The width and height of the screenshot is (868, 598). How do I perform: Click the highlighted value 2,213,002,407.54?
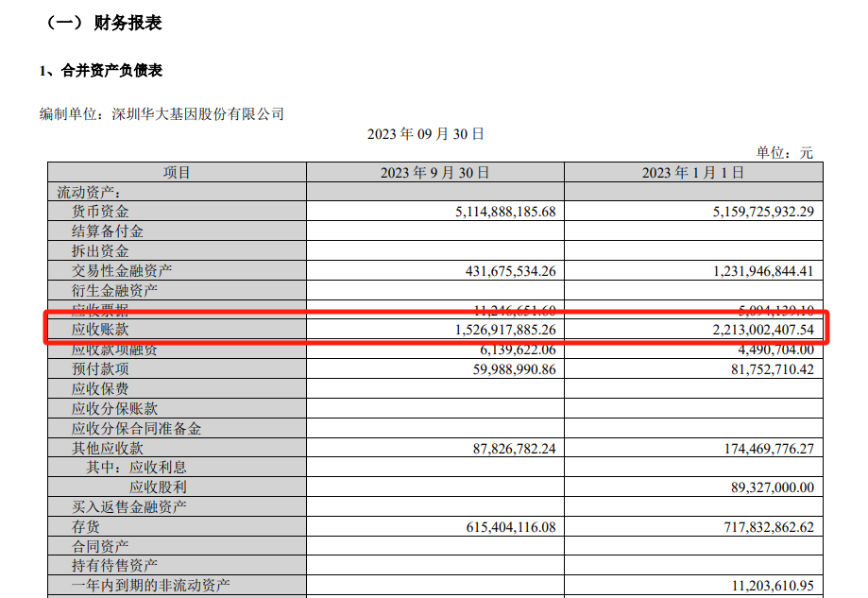pos(753,331)
